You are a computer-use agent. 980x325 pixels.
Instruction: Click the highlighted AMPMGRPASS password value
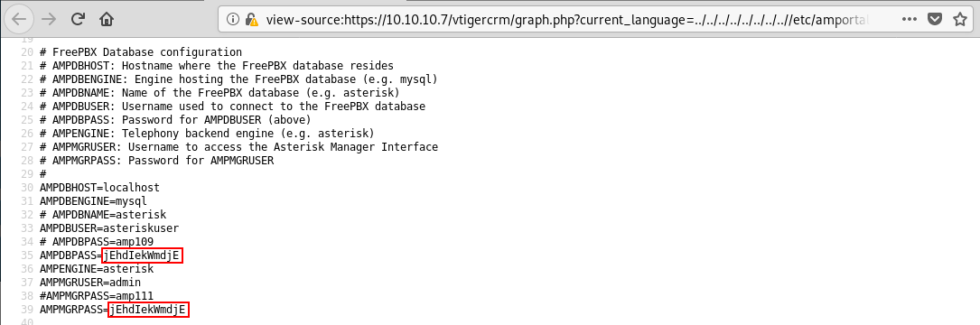point(148,310)
